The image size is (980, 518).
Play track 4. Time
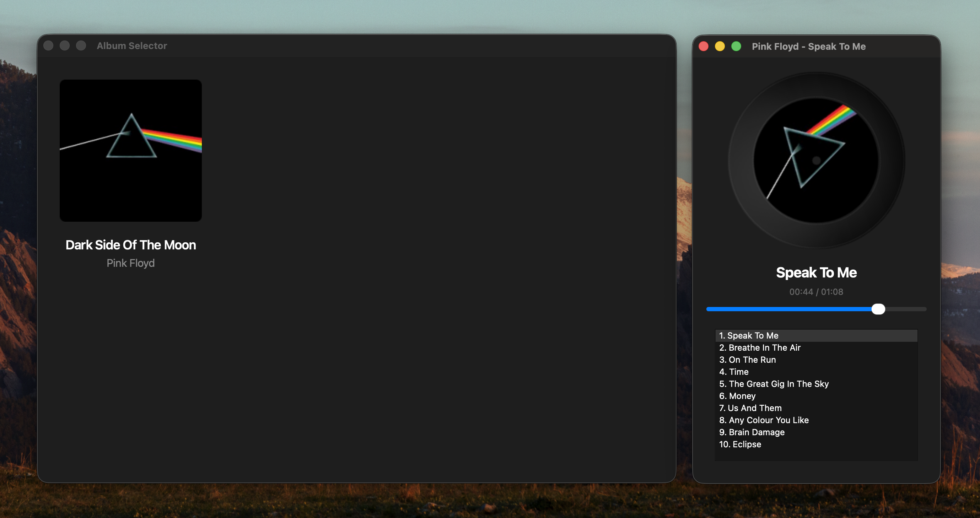click(x=734, y=372)
